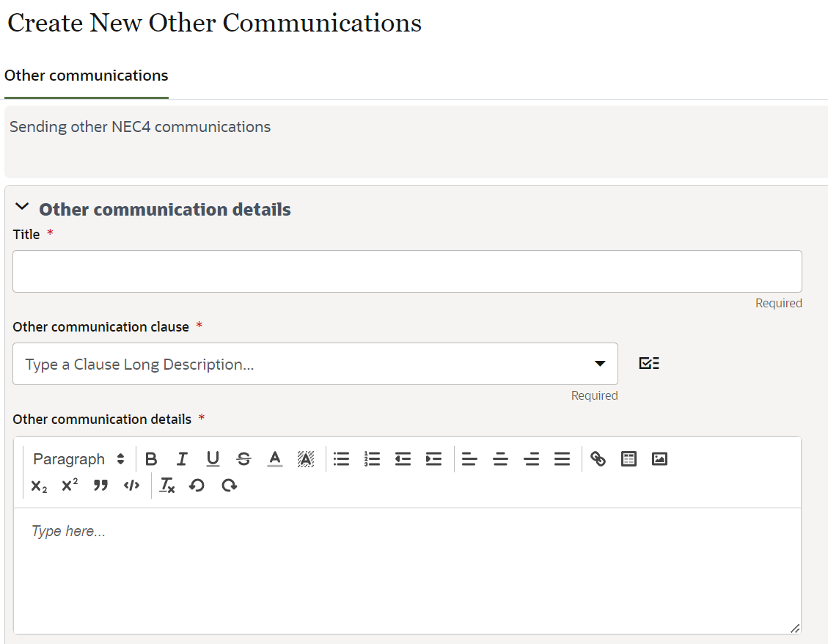828x644 pixels.
Task: Create a numbered list
Action: pos(372,458)
